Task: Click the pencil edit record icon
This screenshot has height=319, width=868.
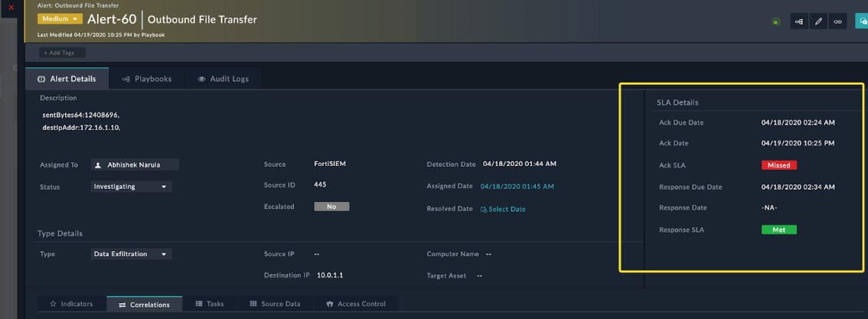Action: 818,21
